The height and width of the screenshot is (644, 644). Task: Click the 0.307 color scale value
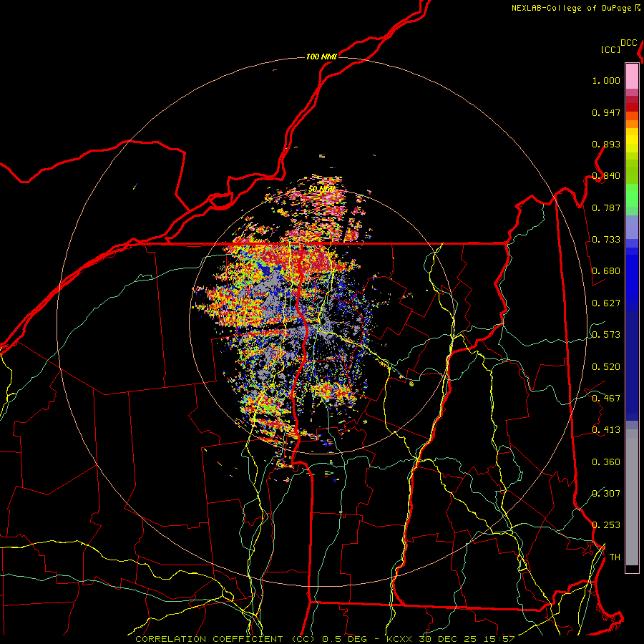pyautogui.click(x=606, y=493)
